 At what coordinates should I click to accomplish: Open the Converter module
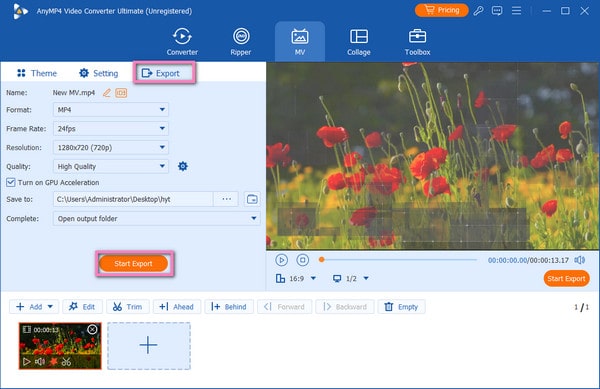click(x=182, y=41)
